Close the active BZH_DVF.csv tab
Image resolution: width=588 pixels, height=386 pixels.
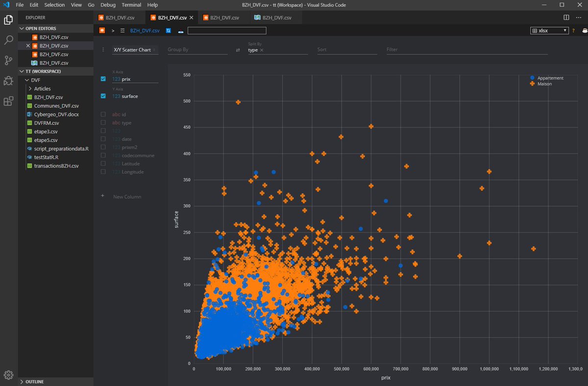(x=191, y=18)
